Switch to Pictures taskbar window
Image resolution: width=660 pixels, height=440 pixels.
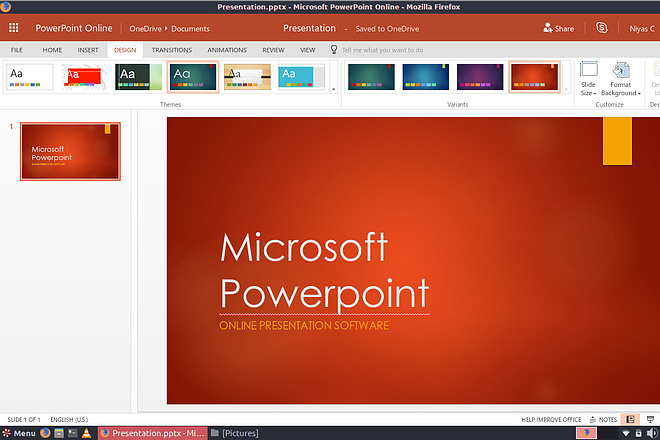(234, 433)
